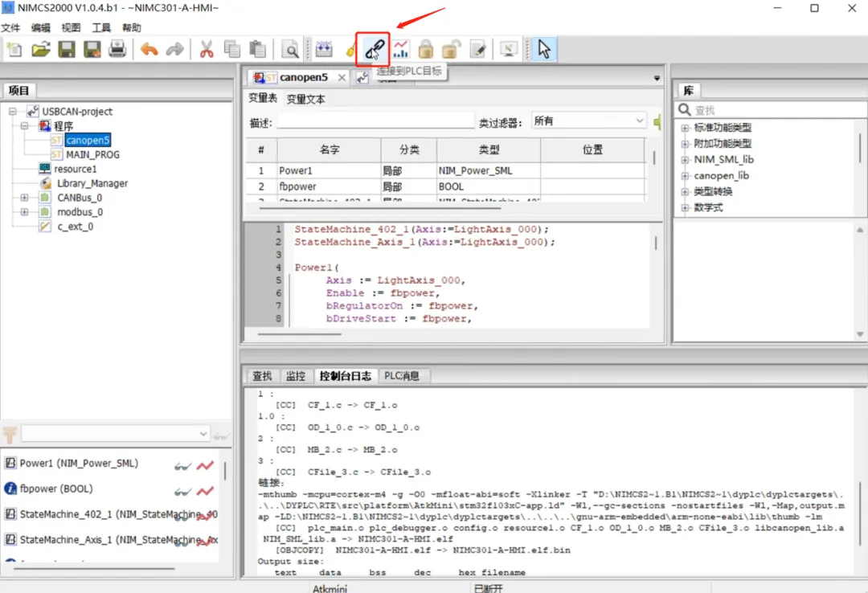Open the find/search magnifier tool

(x=290, y=49)
